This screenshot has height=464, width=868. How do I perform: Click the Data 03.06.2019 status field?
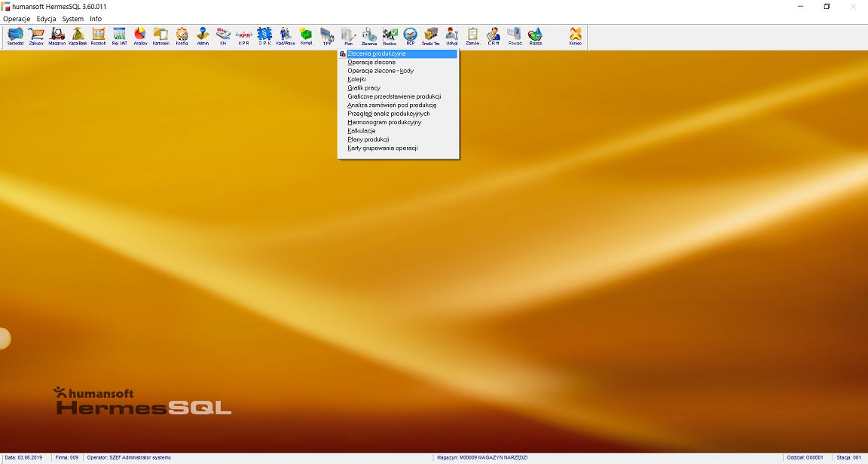(24, 458)
